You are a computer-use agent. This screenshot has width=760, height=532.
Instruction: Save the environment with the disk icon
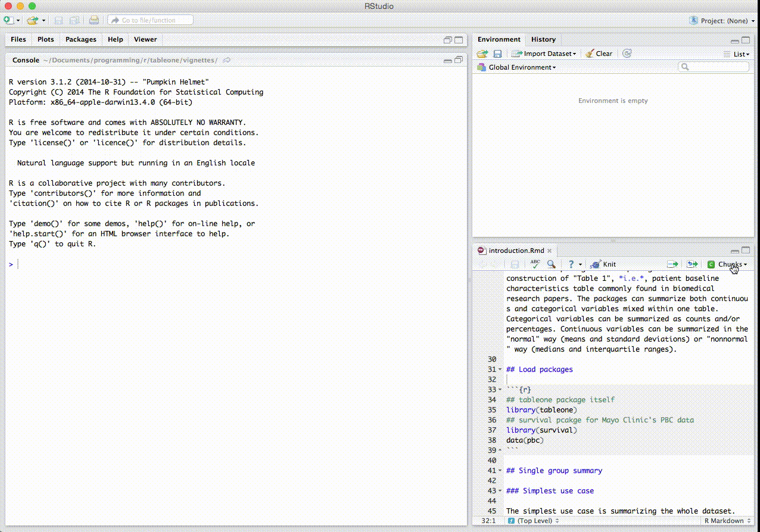[497, 53]
